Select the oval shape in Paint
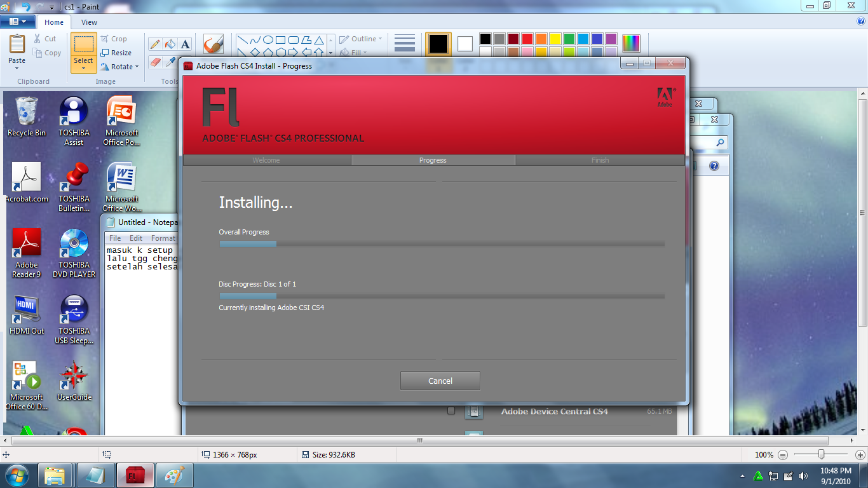This screenshot has width=868, height=488. (268, 40)
